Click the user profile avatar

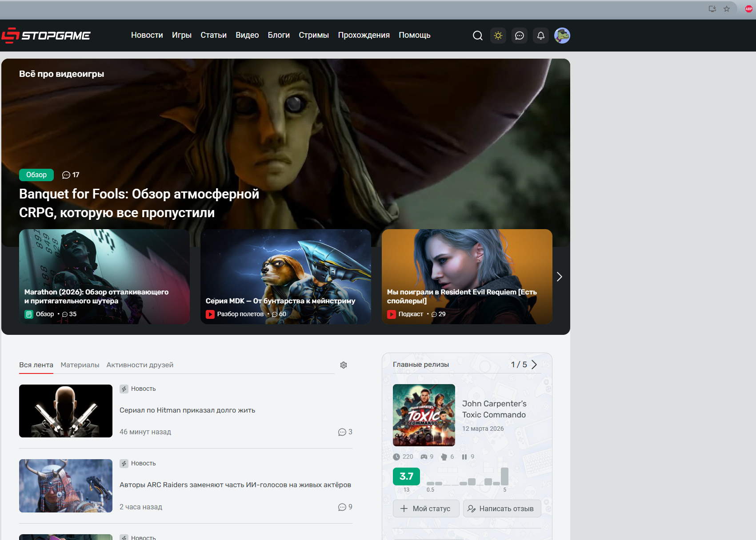coord(562,36)
